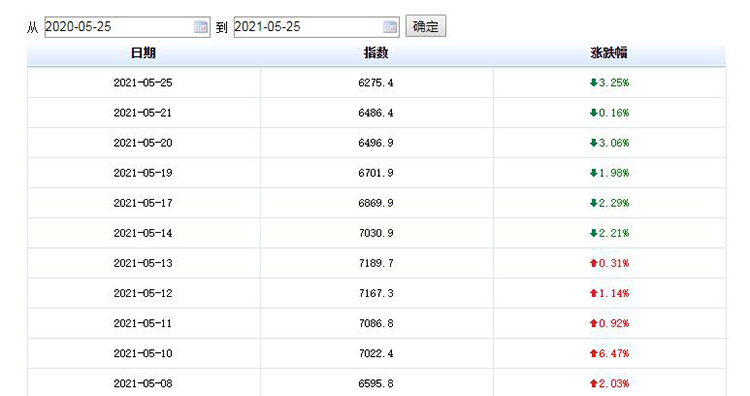The image size is (750, 396).
Task: Click the 确定 confirm button
Action: [x=426, y=26]
